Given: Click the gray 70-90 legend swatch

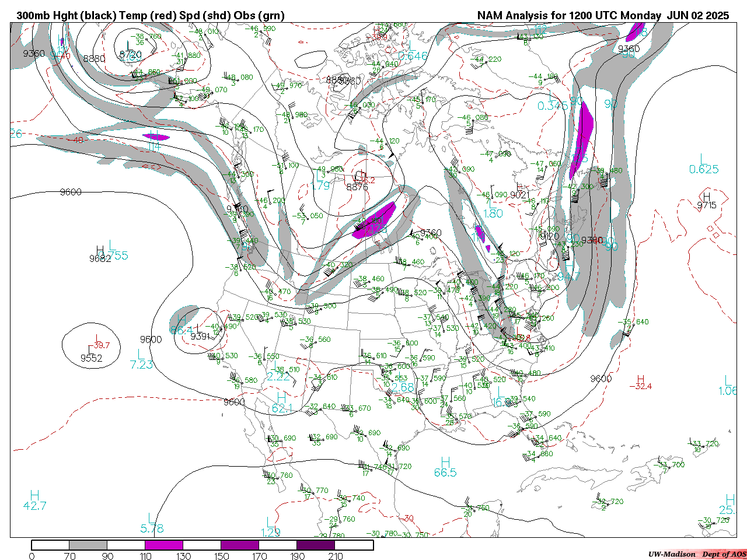Looking at the screenshot, I should tap(88, 545).
